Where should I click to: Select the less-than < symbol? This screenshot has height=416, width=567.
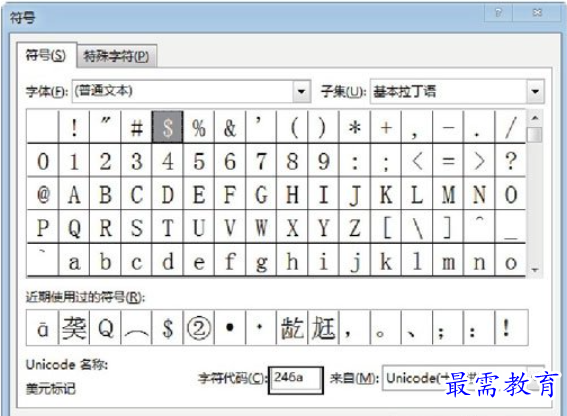tap(417, 161)
